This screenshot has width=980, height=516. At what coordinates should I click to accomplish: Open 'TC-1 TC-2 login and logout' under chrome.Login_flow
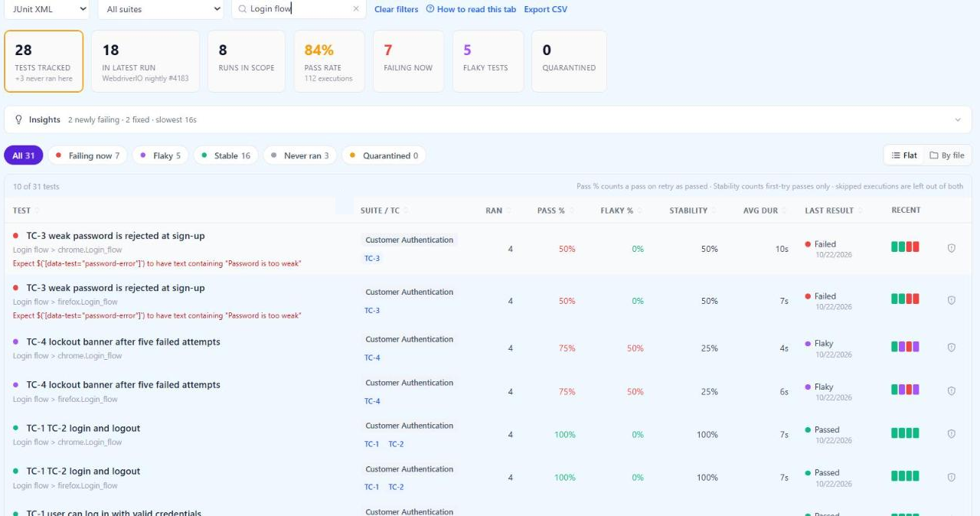click(x=83, y=428)
